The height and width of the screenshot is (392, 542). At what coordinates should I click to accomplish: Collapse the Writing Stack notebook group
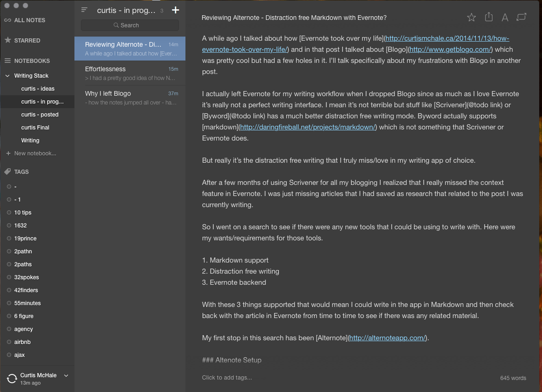pyautogui.click(x=7, y=76)
